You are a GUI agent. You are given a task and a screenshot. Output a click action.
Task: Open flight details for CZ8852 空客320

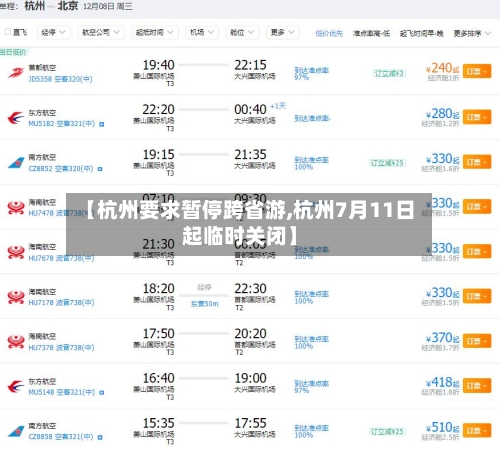61,169
